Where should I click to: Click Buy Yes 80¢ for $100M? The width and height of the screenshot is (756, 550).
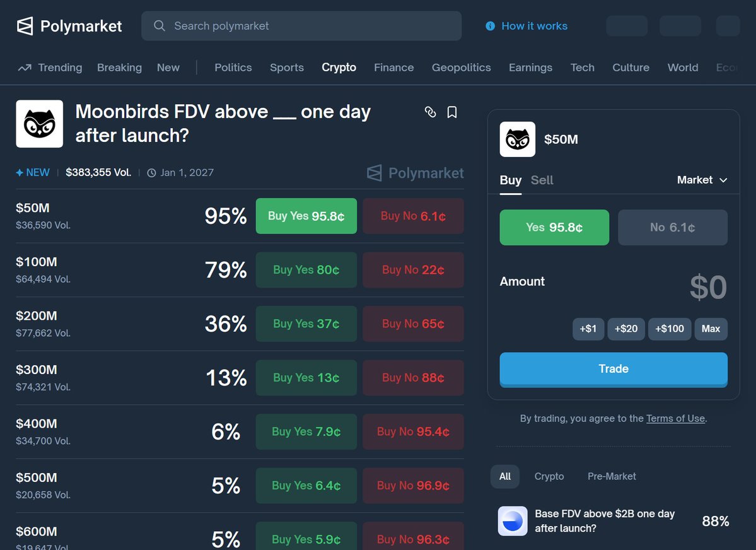306,270
